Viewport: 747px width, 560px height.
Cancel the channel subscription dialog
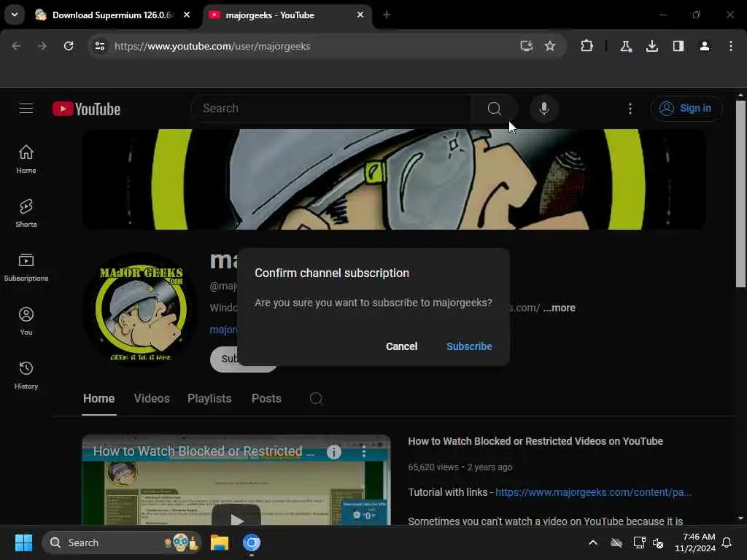click(402, 346)
